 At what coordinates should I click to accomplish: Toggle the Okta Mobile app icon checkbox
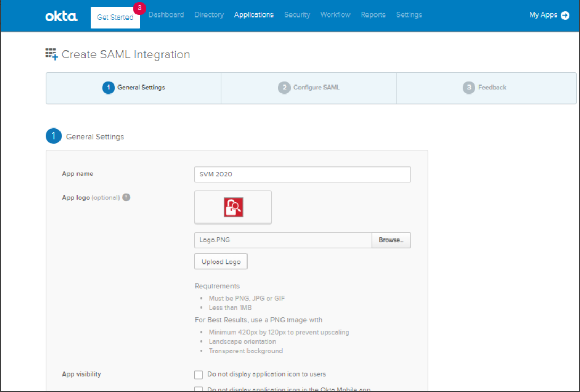coord(199,390)
